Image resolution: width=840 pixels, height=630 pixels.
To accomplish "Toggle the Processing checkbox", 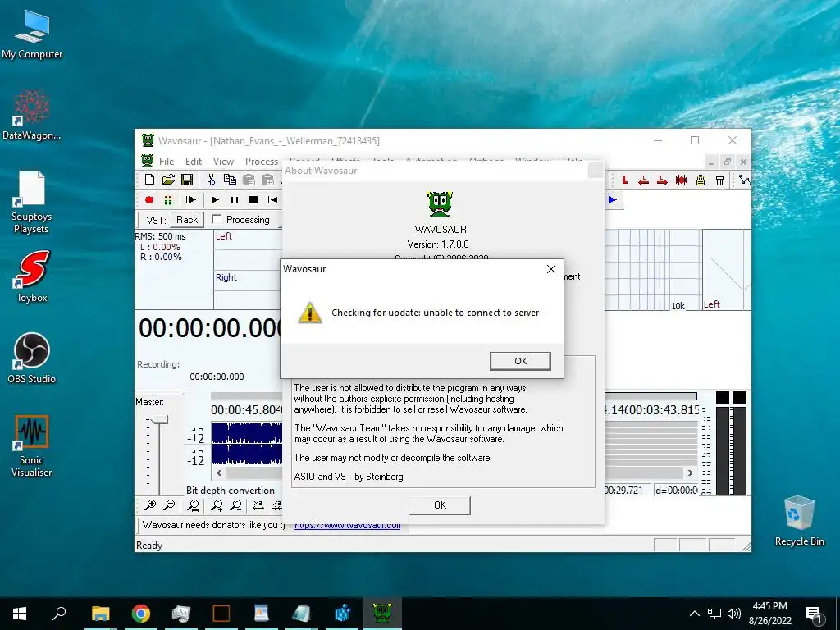I will [217, 219].
